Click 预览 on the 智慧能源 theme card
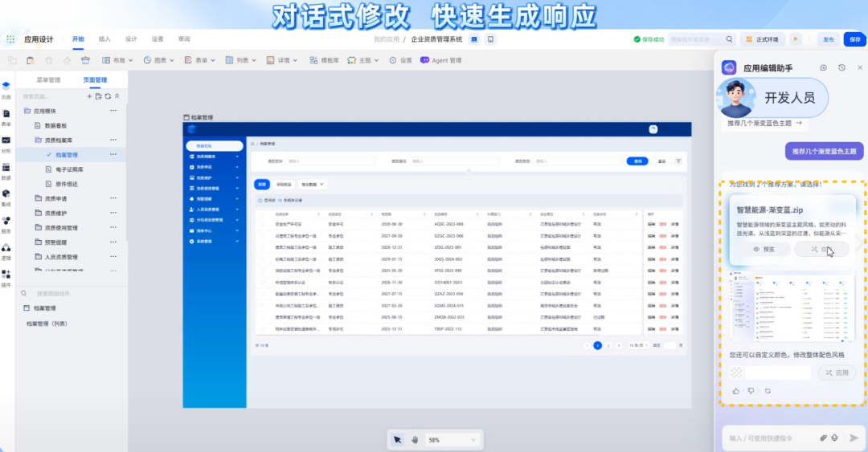Image resolution: width=868 pixels, height=452 pixels. (764, 250)
